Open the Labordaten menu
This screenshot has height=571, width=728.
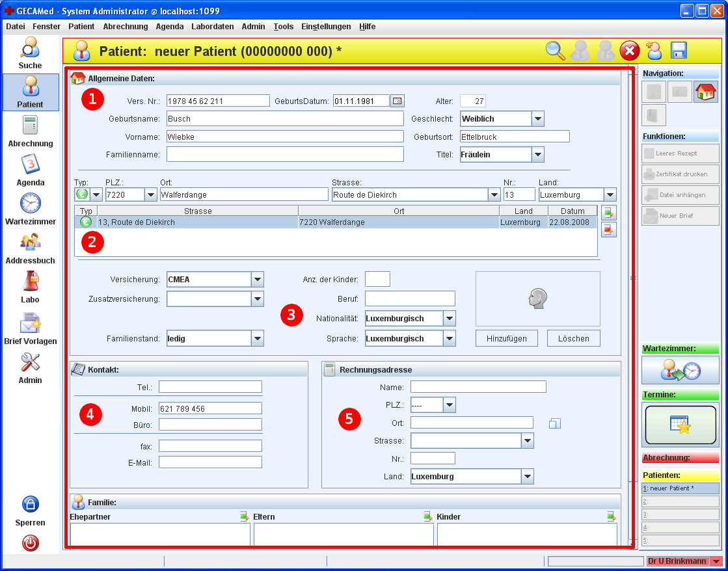[x=212, y=27]
